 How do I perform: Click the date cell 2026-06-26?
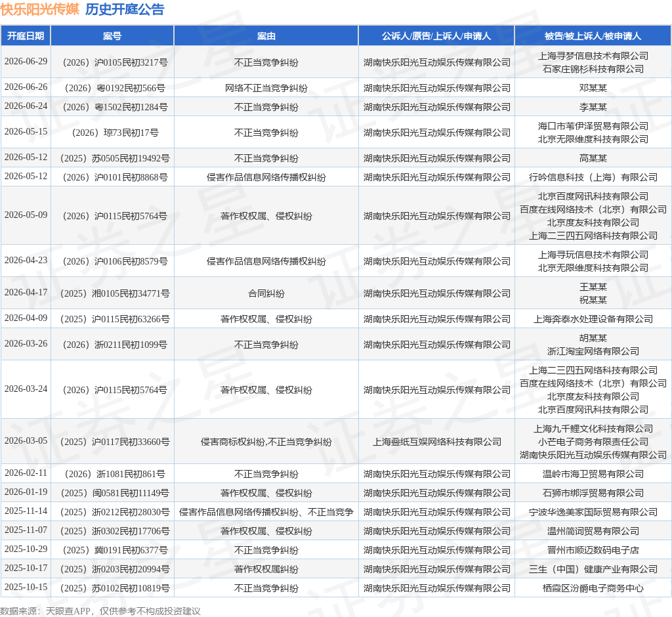coord(26,87)
